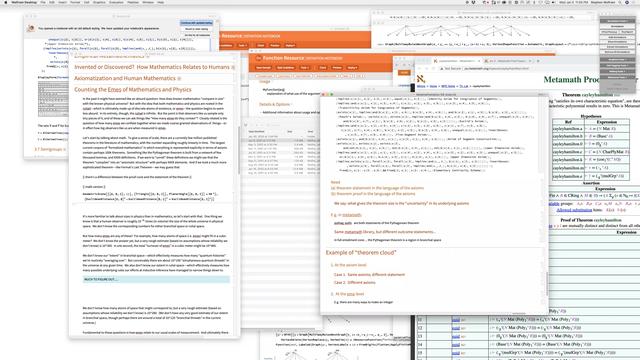Open the Palettes menu
This screenshot has width=640, height=360.
(133, 2)
